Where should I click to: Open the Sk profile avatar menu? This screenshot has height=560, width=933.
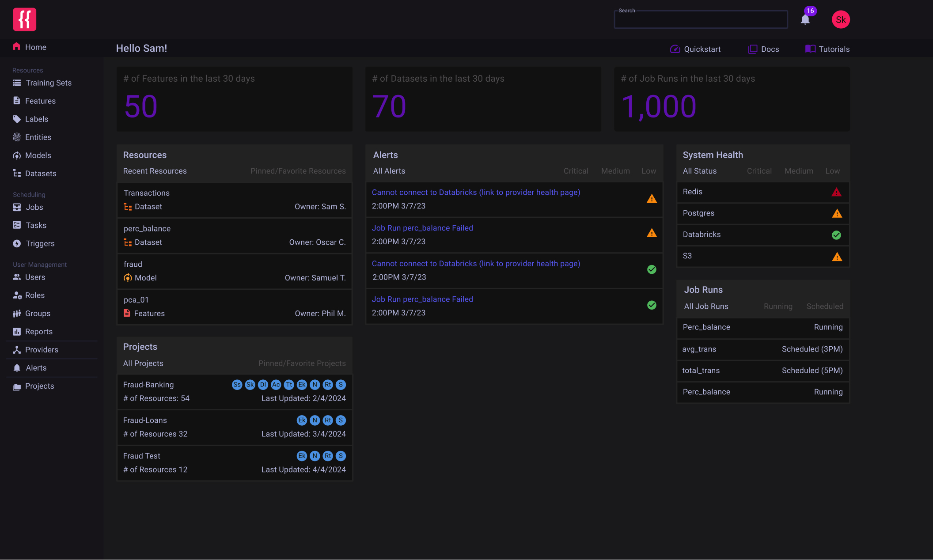(840, 19)
